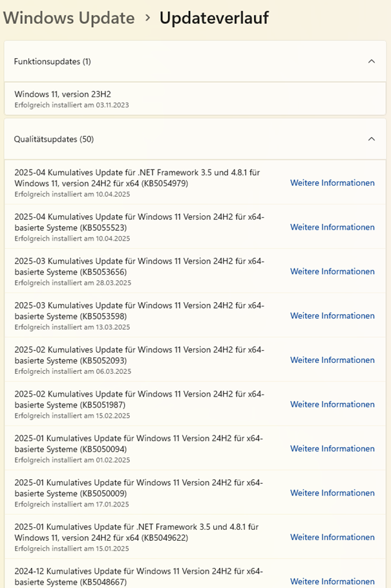Open Weitere Informationen for KB5053656
The width and height of the screenshot is (391, 588).
click(x=332, y=271)
